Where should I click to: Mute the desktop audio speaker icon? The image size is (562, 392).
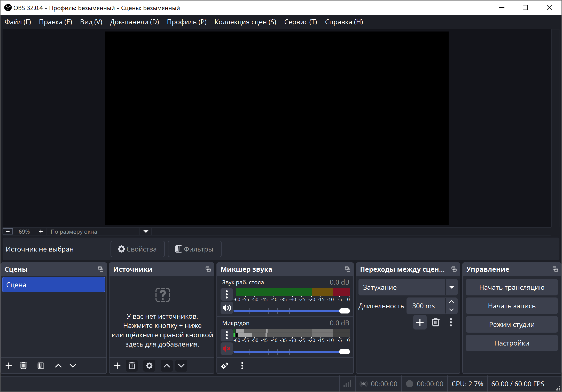pyautogui.click(x=227, y=308)
